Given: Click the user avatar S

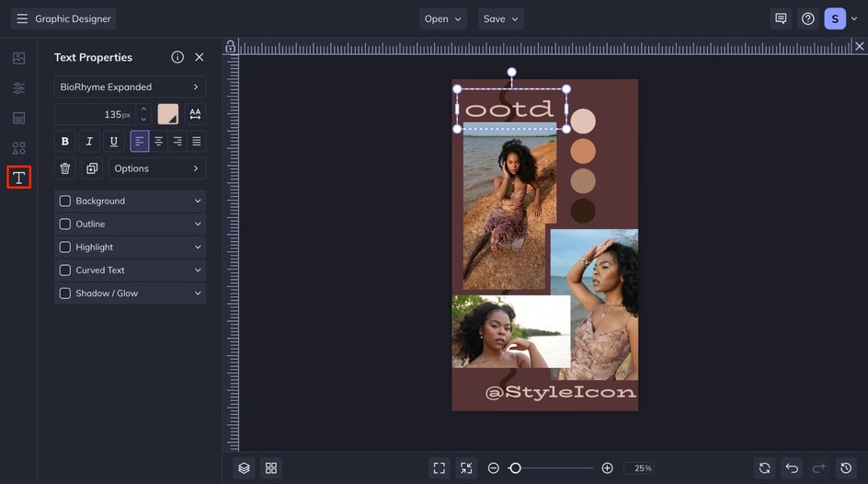Looking at the screenshot, I should 835,18.
